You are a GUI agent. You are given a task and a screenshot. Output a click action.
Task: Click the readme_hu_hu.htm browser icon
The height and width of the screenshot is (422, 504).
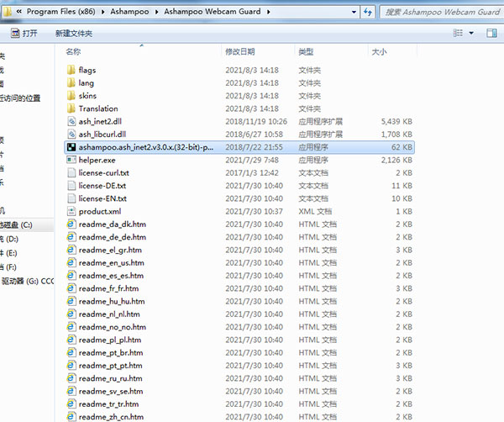click(71, 302)
